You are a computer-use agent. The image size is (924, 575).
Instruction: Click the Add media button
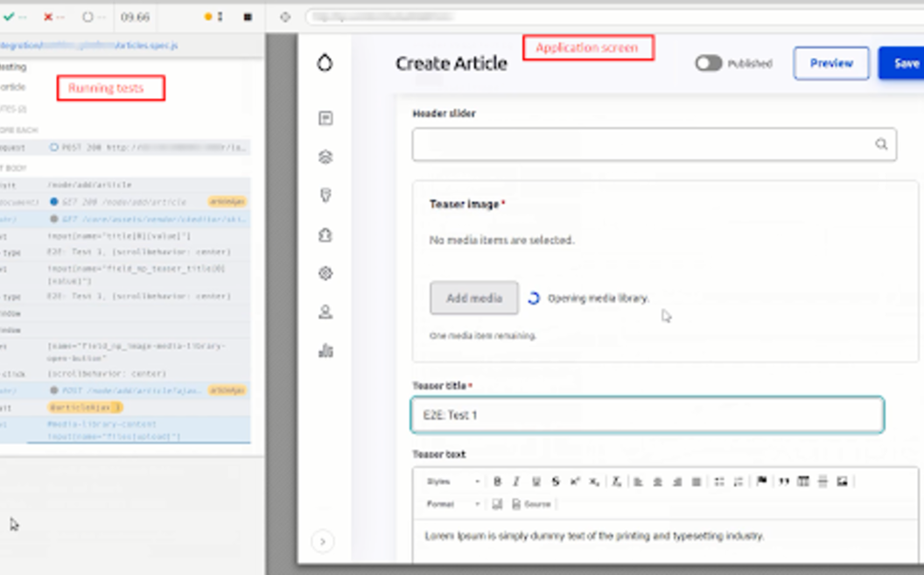tap(473, 298)
